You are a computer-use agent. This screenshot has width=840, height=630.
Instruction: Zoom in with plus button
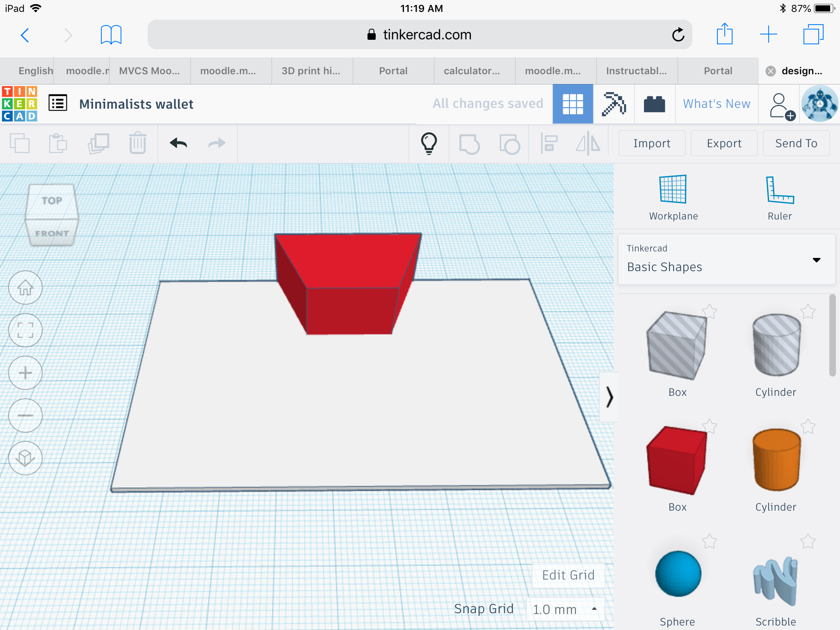25,373
